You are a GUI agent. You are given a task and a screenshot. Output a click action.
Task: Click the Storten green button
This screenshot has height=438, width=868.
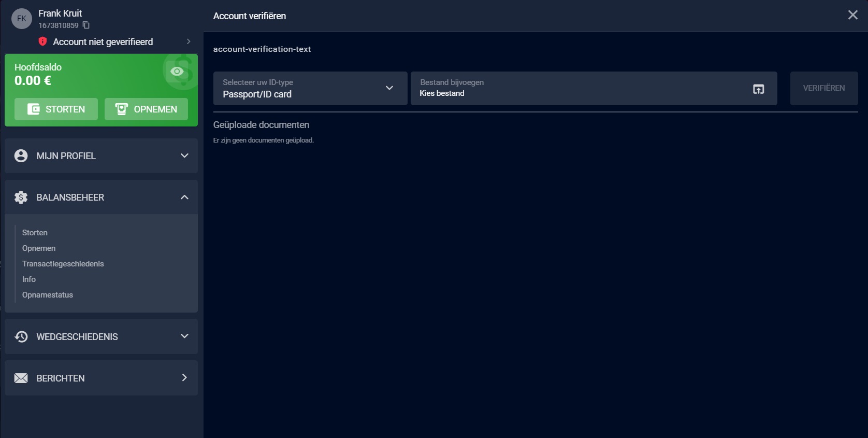pyautogui.click(x=56, y=109)
